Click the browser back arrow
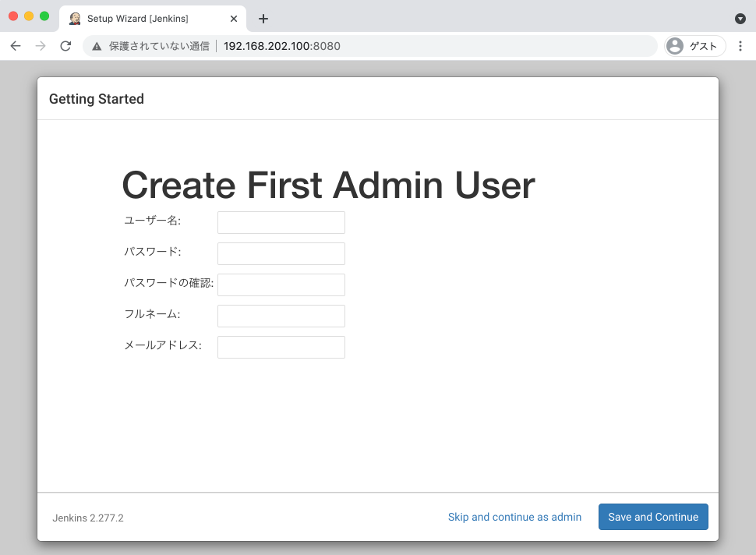Image resolution: width=756 pixels, height=555 pixels. tap(16, 46)
